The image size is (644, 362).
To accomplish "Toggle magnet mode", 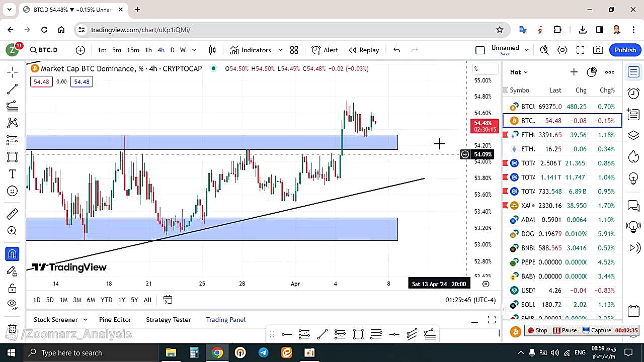I will coord(13,254).
